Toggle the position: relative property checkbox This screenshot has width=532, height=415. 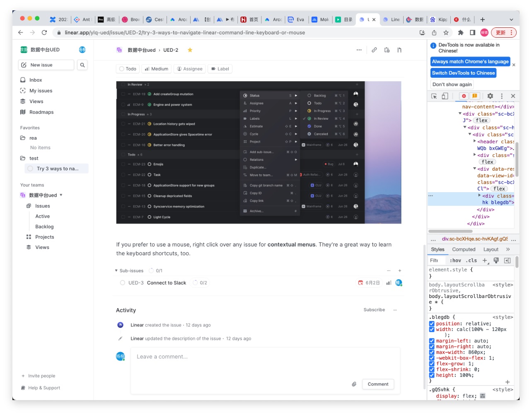432,324
